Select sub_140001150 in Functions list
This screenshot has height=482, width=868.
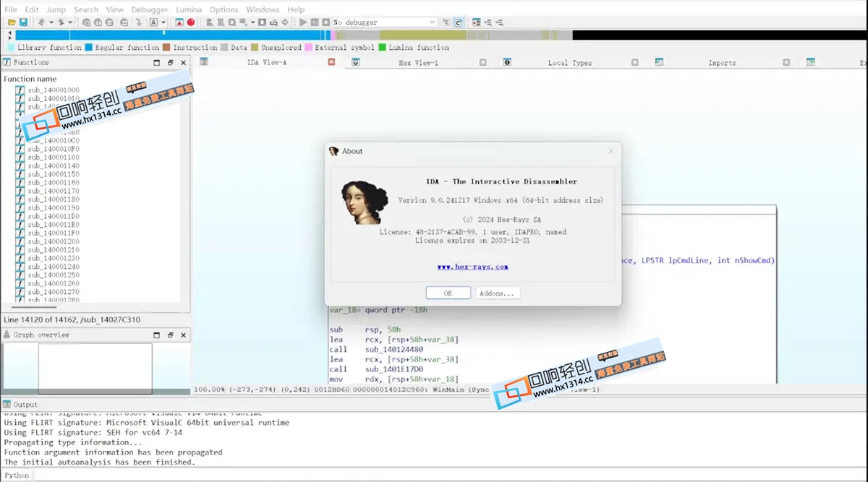[54, 174]
